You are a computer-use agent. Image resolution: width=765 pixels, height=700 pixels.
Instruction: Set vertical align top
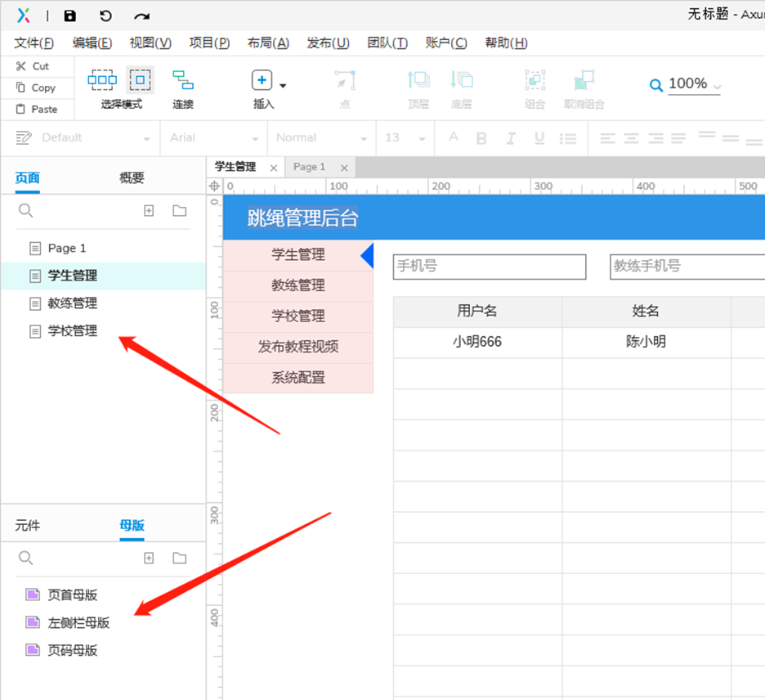pyautogui.click(x=706, y=134)
